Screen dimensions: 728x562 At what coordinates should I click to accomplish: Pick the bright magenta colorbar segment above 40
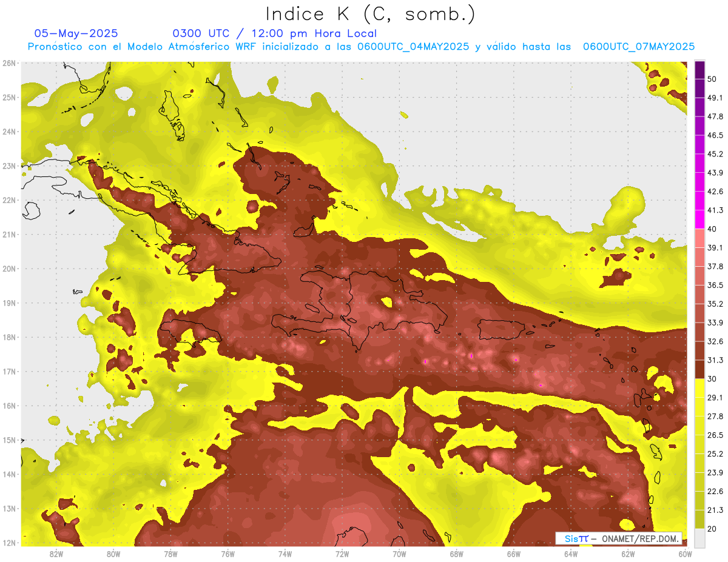tap(699, 219)
